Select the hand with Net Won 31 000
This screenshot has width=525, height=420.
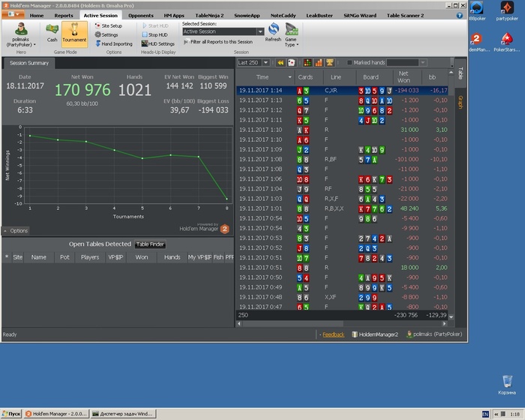342,130
